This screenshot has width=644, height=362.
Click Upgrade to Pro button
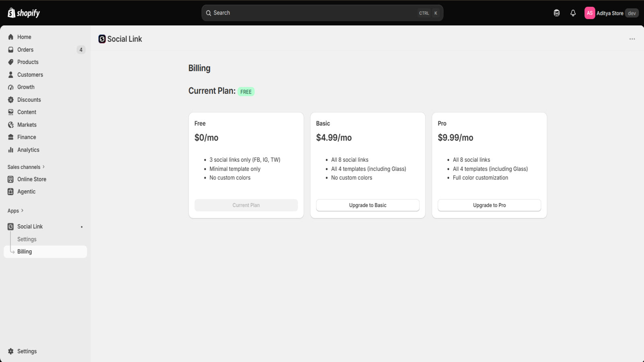click(489, 205)
